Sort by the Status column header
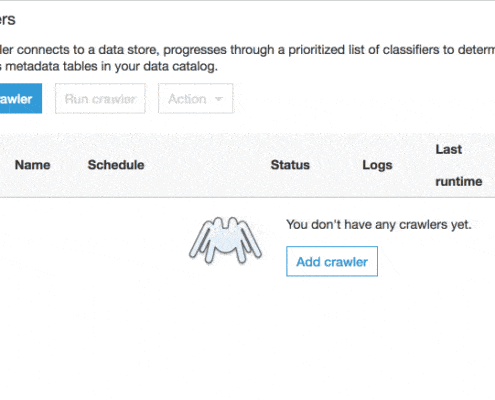 (x=290, y=165)
